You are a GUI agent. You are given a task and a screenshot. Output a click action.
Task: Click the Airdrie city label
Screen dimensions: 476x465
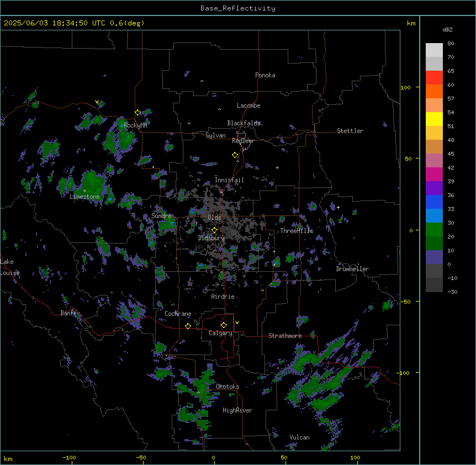point(223,297)
